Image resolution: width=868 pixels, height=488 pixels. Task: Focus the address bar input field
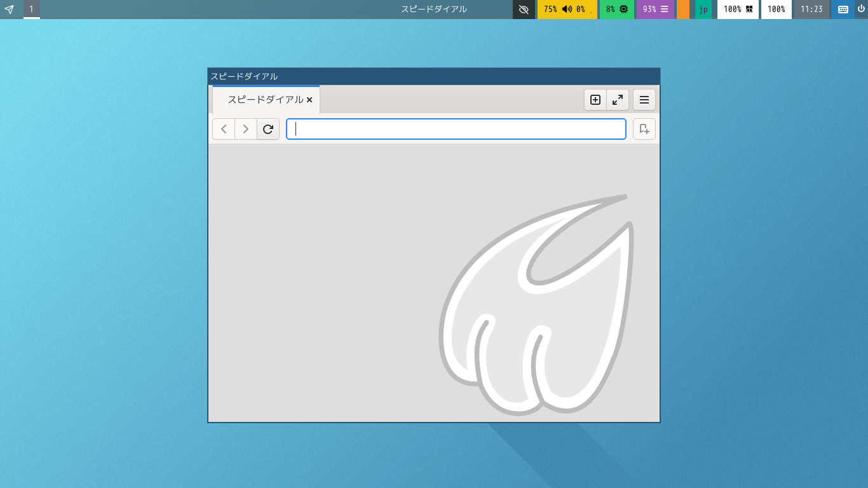point(456,129)
